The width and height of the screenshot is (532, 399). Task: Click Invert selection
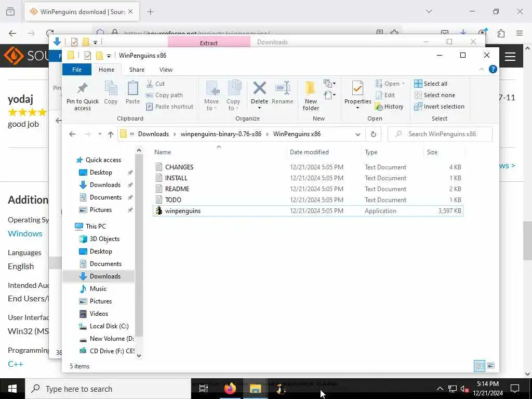click(x=440, y=107)
